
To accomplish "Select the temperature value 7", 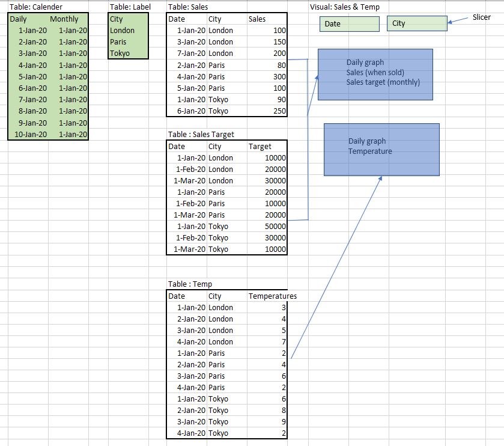I will pyautogui.click(x=284, y=342).
